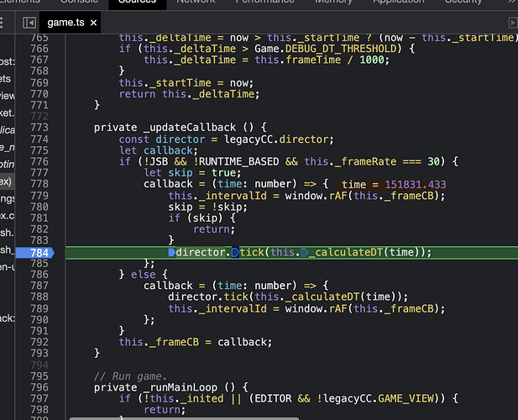Disable the inline breakpoint before director
The height and width of the screenshot is (420, 518).
(x=171, y=253)
